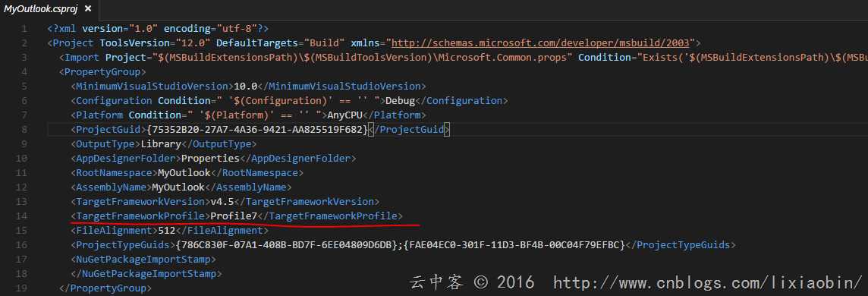Click the closing TargetFrameworkVersion tag
The height and width of the screenshot is (296, 868).
point(306,201)
